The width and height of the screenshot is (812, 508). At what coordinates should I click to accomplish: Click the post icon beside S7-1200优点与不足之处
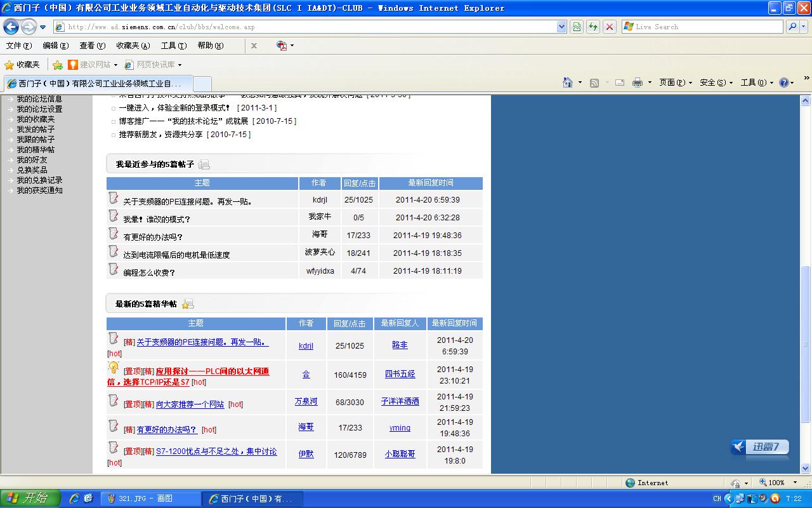click(x=114, y=448)
